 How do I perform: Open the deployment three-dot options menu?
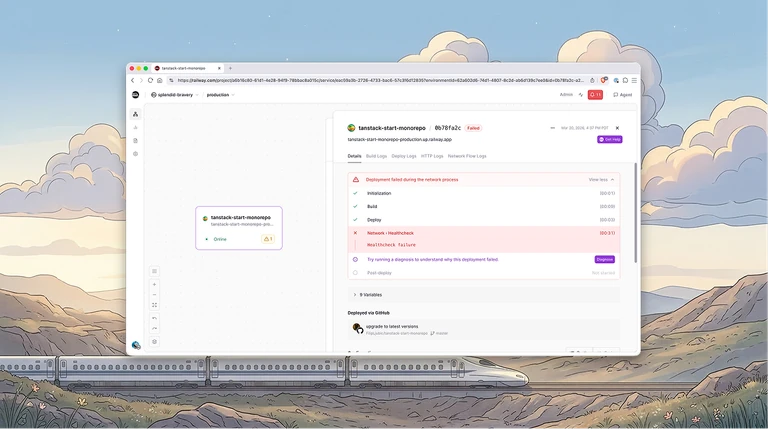click(x=552, y=128)
